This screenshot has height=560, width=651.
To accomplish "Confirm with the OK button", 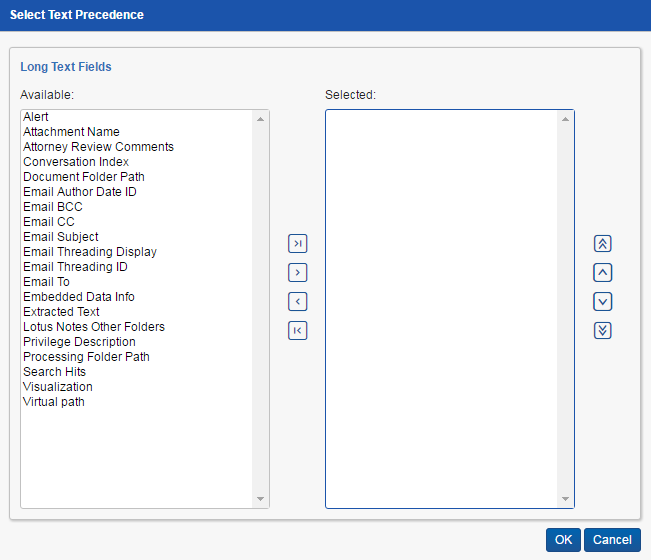I will click(x=563, y=540).
